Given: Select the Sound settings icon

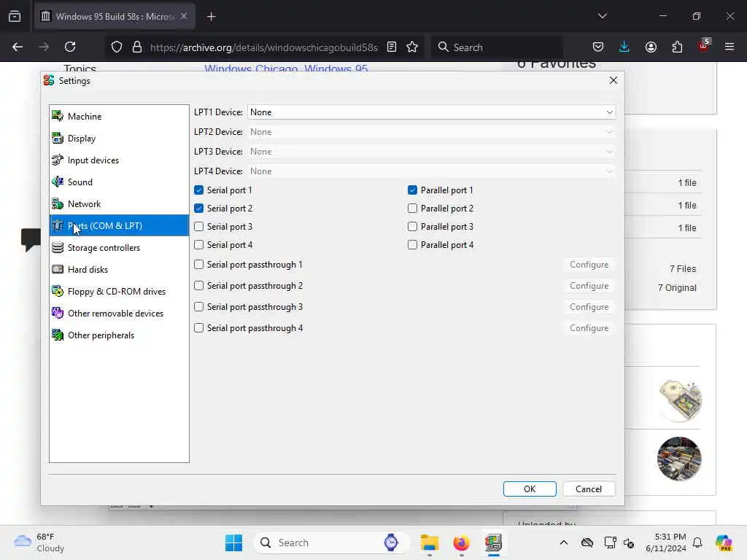Looking at the screenshot, I should click(x=58, y=182).
